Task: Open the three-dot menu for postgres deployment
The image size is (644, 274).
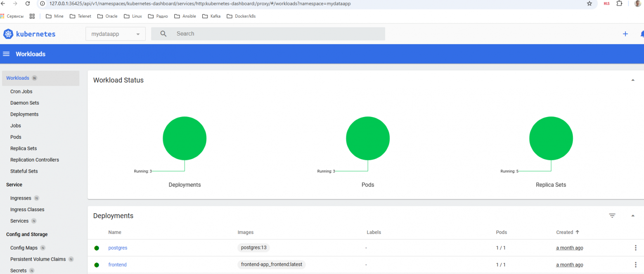Action: [x=635, y=248]
